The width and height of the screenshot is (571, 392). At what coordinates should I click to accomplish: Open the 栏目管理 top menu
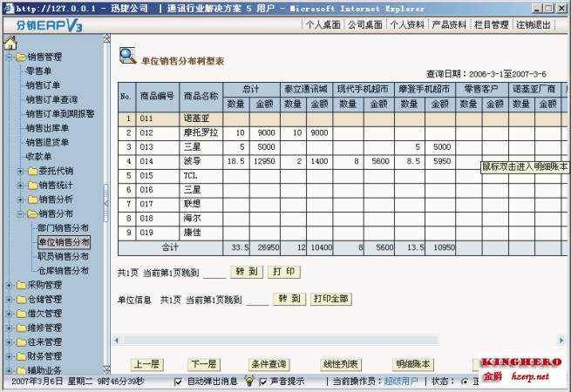[x=492, y=24]
